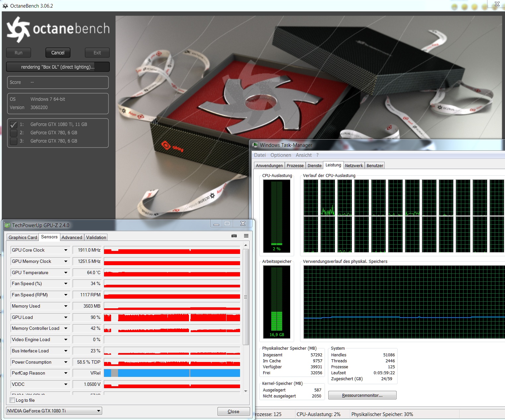The width and height of the screenshot is (505, 420).
Task: Click the GPU-Z screenshot camera icon
Action: [234, 236]
